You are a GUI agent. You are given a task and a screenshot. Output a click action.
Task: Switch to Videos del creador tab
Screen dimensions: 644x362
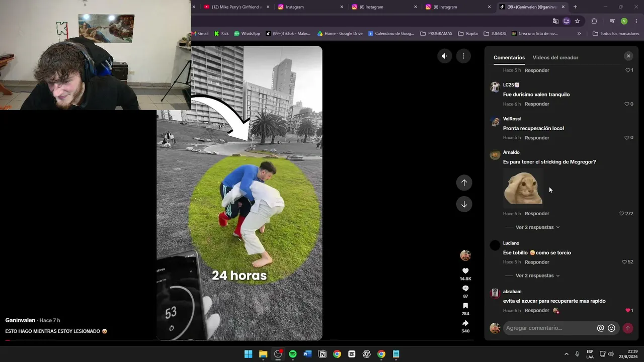tap(555, 57)
